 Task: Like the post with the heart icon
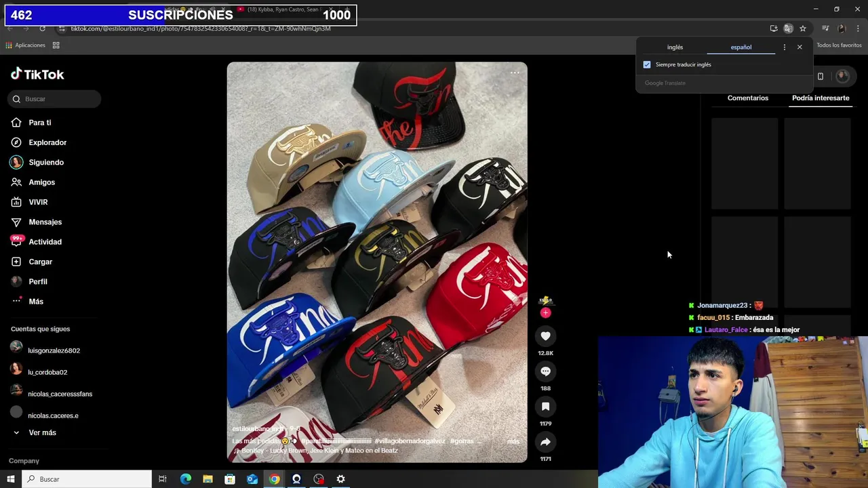pyautogui.click(x=545, y=336)
